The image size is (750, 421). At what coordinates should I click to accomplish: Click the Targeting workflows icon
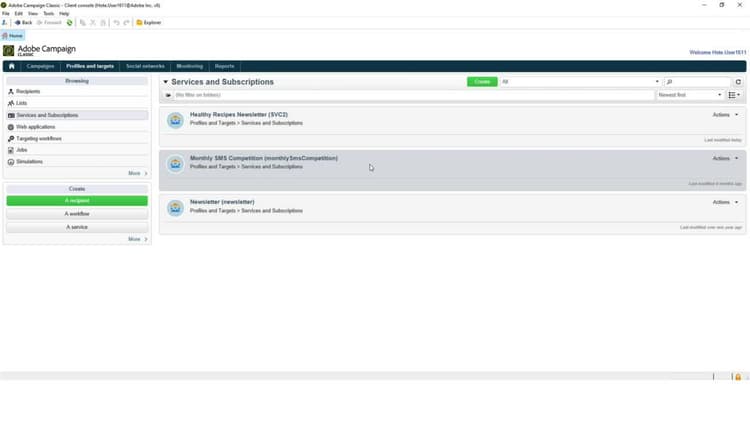tap(11, 139)
